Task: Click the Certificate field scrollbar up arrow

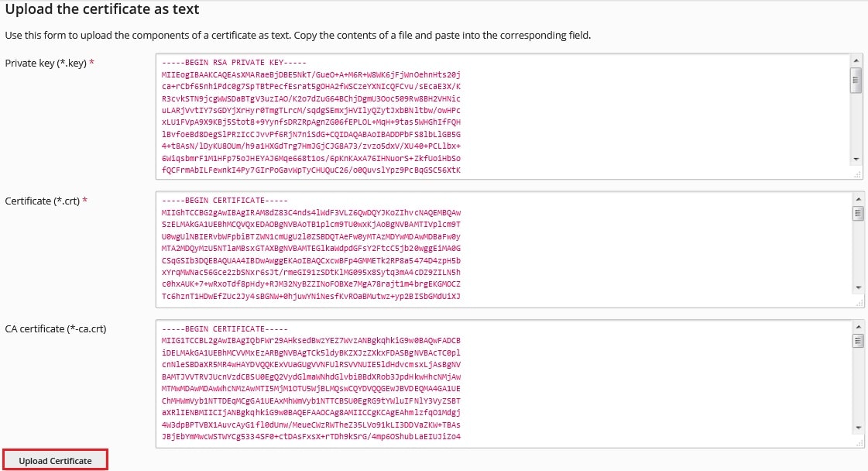Action: [858, 199]
